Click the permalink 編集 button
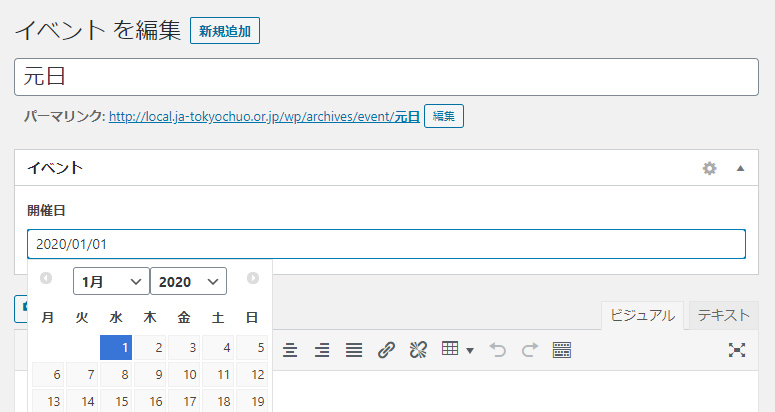The image size is (775, 412). pos(444,116)
